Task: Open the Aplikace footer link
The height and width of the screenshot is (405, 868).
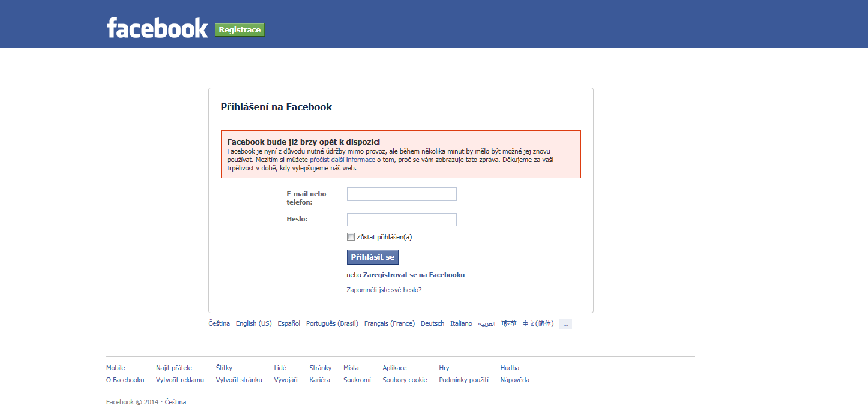Action: click(394, 368)
